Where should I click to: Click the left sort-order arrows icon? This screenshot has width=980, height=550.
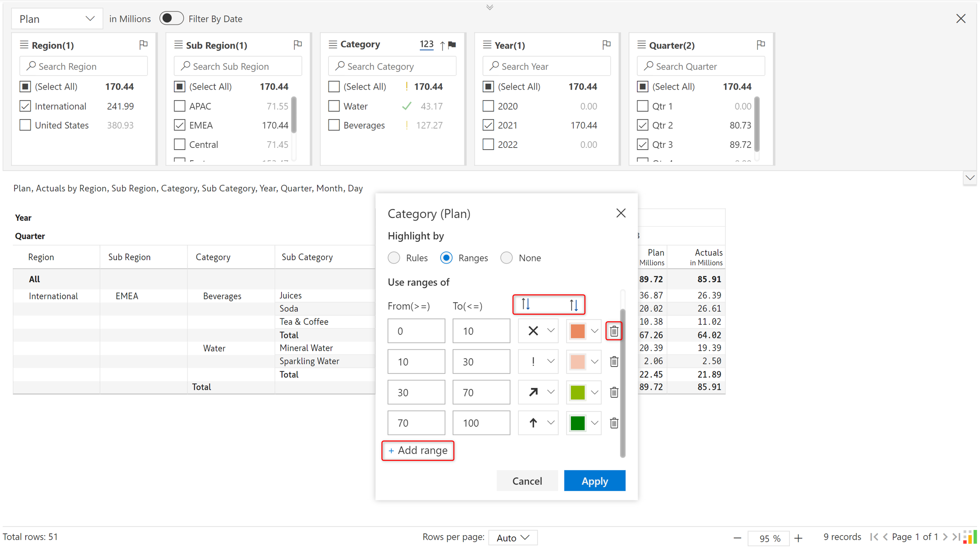(x=526, y=304)
